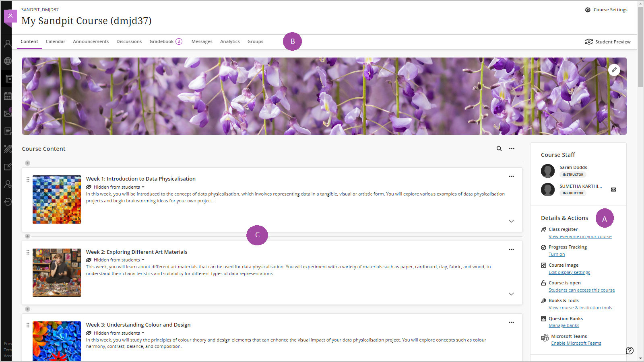
Task: Click the View everyone on your course link
Action: tap(580, 236)
